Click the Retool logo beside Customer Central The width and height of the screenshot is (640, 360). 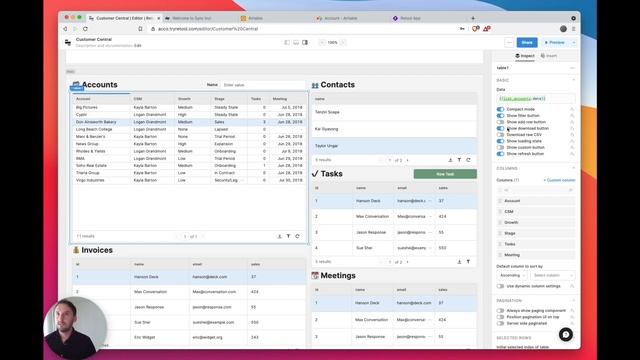pos(68,42)
